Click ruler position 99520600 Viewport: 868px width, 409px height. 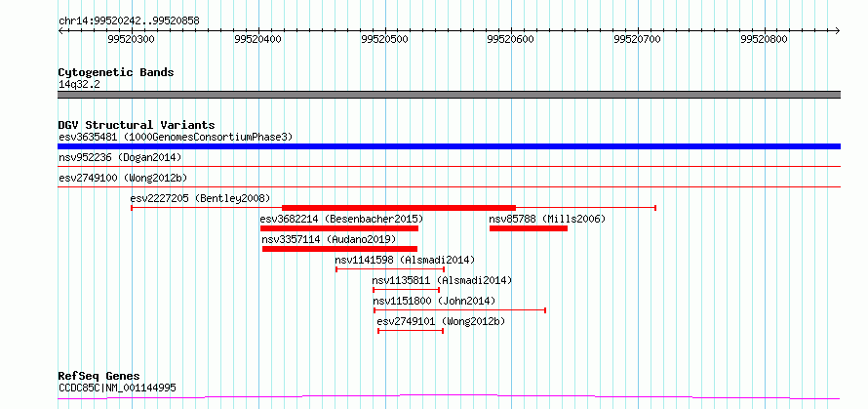pos(510,39)
